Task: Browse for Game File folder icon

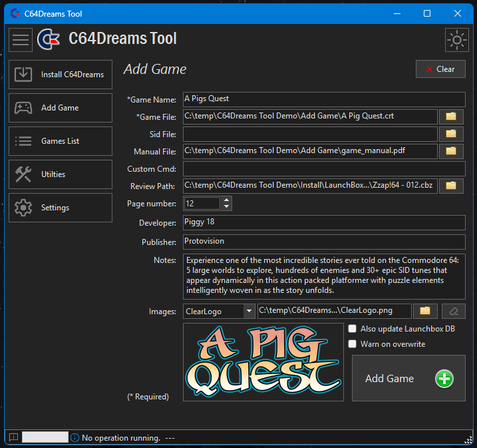Action: 451,116
